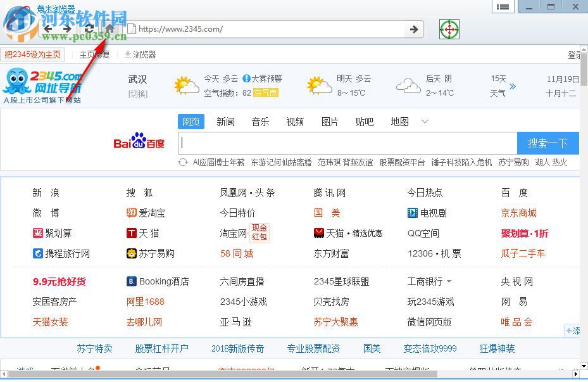The width and height of the screenshot is (588, 382).
Task: Switch city via 切换 under 武汉
Action: 137,94
